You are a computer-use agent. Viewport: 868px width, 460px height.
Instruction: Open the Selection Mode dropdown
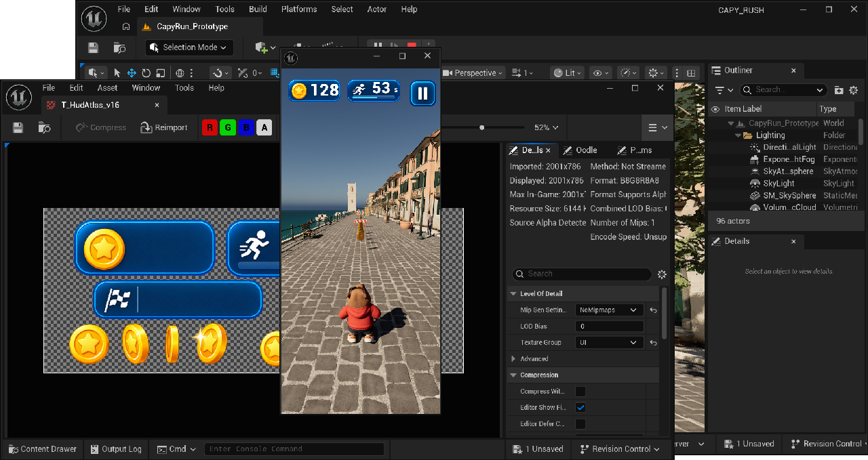point(189,47)
